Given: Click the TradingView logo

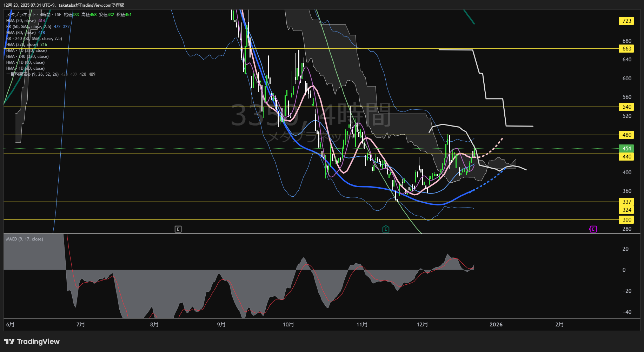Looking at the screenshot, I should click(32, 341).
